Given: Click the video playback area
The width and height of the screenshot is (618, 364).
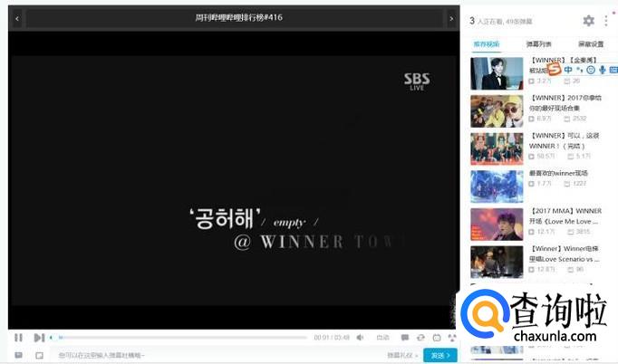Looking at the screenshot, I should click(x=234, y=180).
